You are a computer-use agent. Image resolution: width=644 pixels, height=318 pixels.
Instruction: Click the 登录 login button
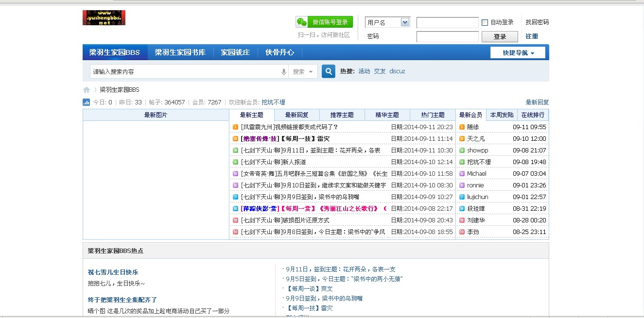click(x=500, y=37)
